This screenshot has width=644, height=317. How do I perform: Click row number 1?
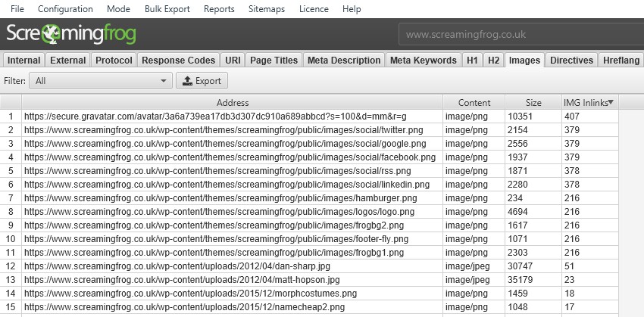(x=11, y=117)
